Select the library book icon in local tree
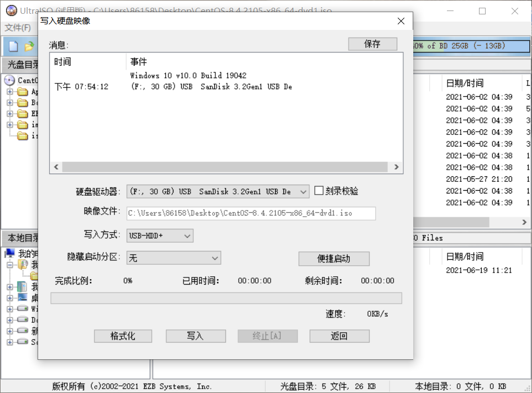Screen dimensions: 532x393 [23, 287]
